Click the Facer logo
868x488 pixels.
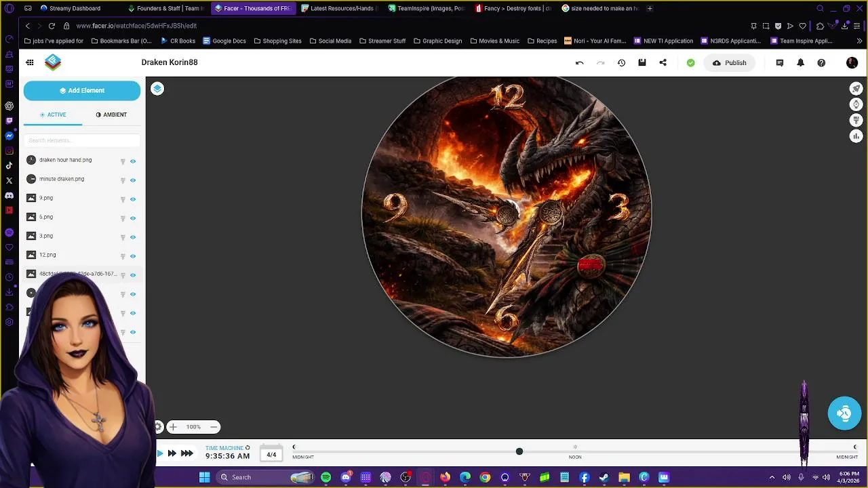(53, 62)
